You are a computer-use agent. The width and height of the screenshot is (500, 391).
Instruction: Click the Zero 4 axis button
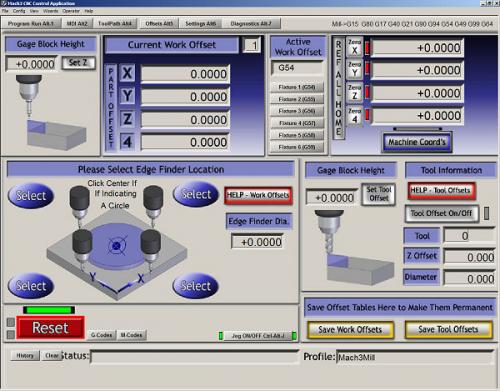click(x=354, y=115)
